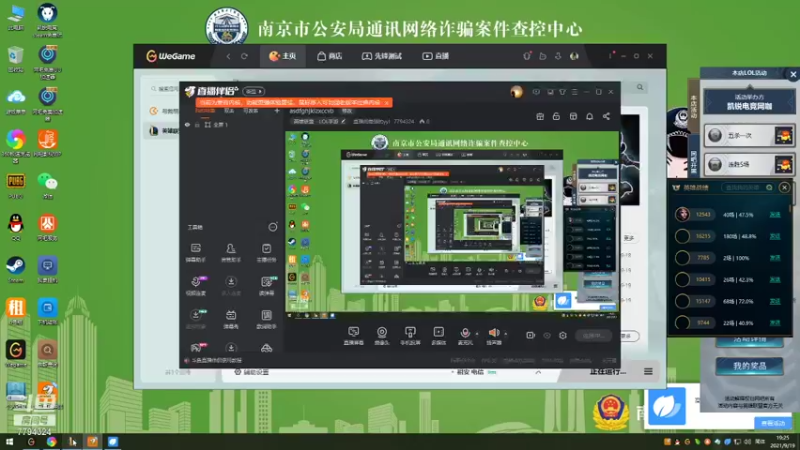This screenshot has width=800, height=450.
Task: Click 查看活动 button
Action: (x=772, y=423)
